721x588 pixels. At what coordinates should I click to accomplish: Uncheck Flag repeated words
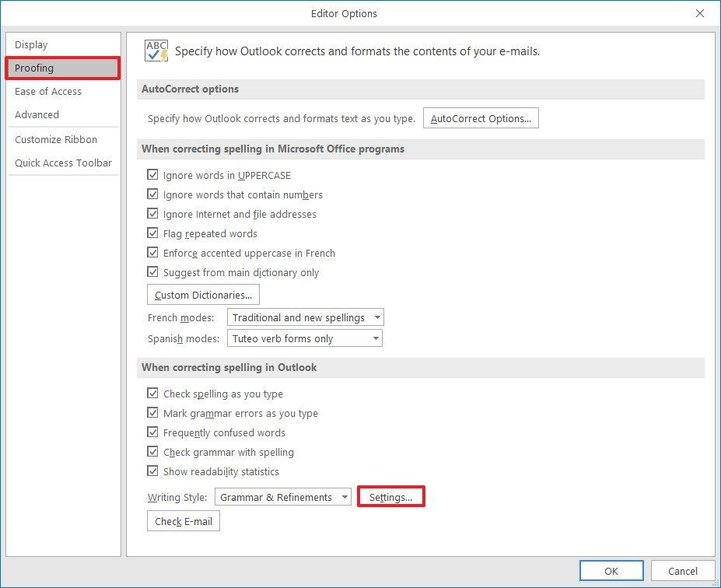[153, 233]
